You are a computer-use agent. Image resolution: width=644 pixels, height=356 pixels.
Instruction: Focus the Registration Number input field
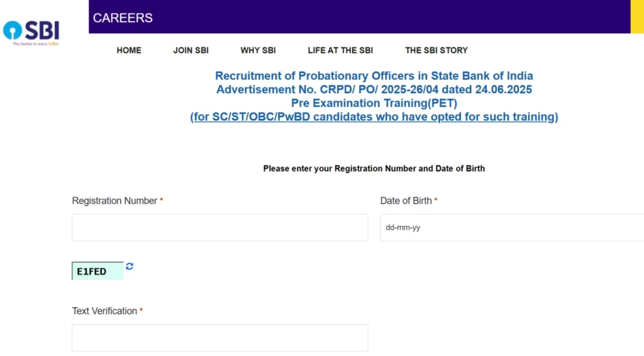[x=219, y=228]
